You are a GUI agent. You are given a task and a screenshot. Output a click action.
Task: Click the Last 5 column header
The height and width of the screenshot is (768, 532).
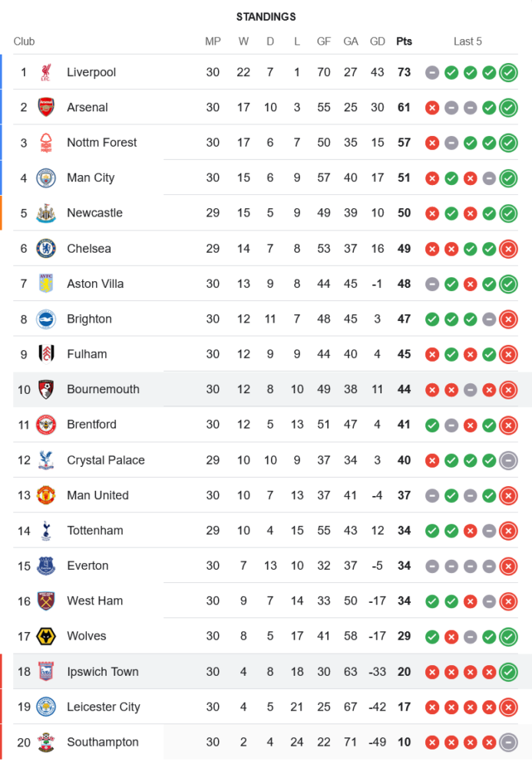pyautogui.click(x=468, y=41)
